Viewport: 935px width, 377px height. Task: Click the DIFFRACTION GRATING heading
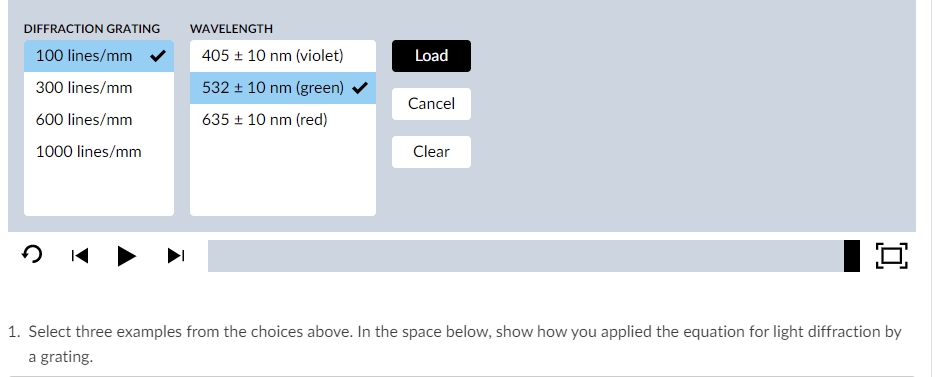(92, 29)
